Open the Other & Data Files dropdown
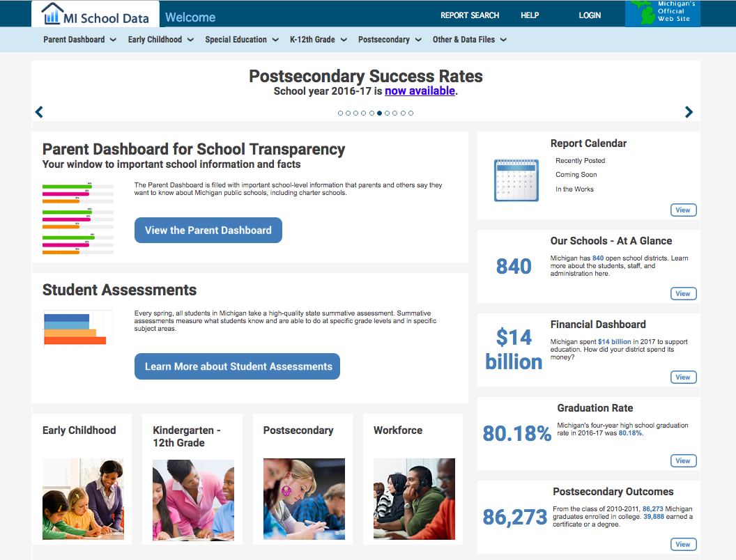 click(x=470, y=40)
